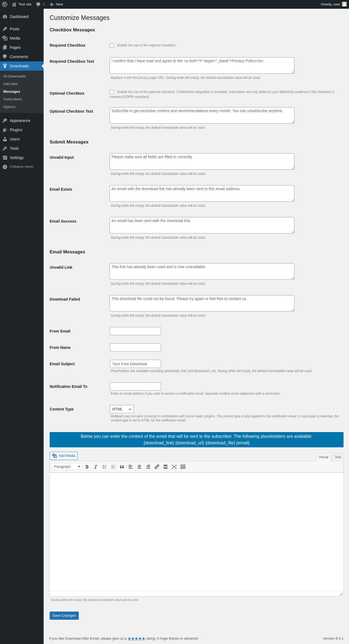The width and height of the screenshot is (349, 644).
Task: Open the Content Type dropdown
Action: point(122,409)
